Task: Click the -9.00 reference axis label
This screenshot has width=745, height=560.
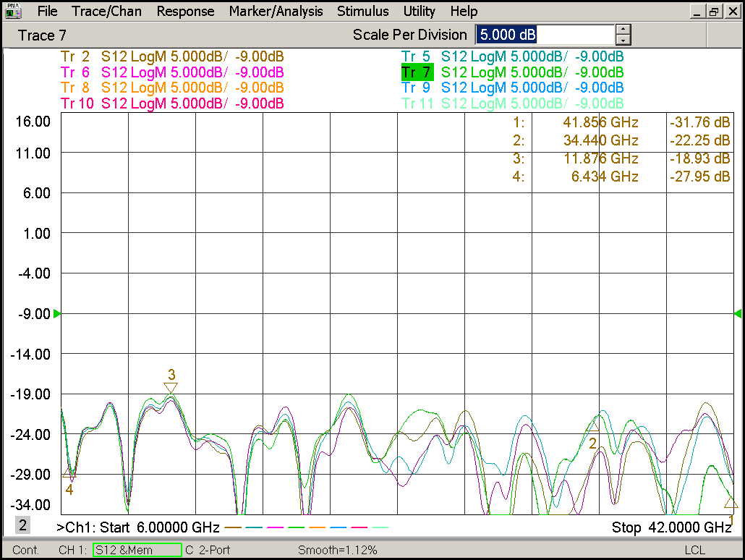Action: click(x=34, y=314)
